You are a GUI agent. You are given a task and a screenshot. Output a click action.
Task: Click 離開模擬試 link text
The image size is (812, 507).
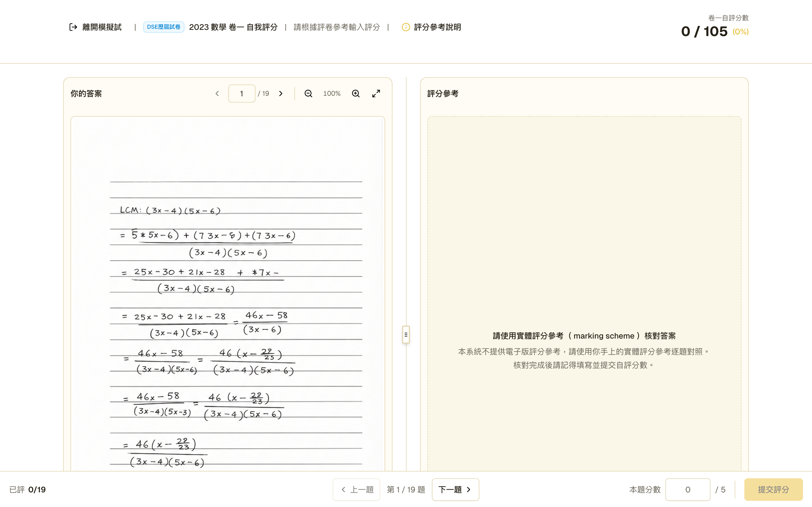(x=102, y=27)
